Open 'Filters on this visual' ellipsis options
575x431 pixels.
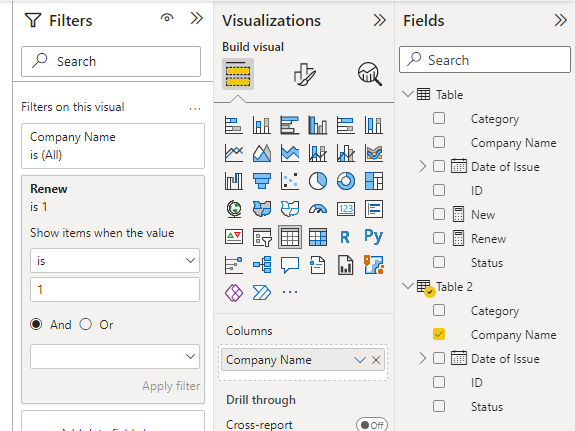tap(195, 109)
